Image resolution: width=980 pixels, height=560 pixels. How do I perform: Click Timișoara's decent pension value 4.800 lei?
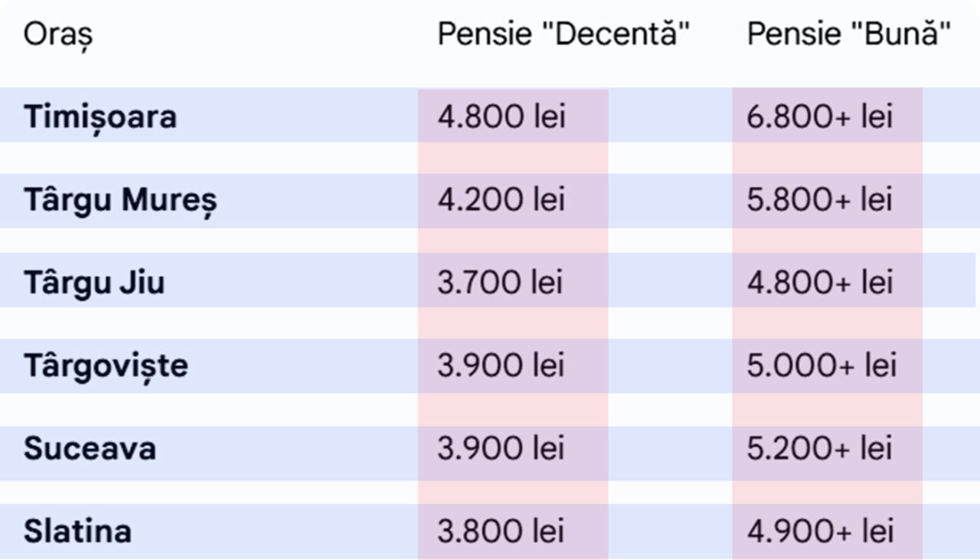(501, 116)
